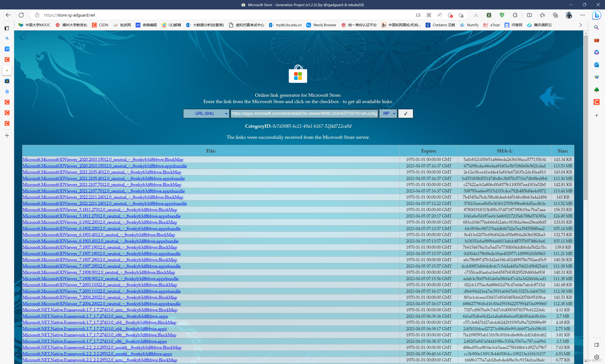Viewport: 605px width, 364px height.
Task: Open Bing Copilot sidebar button
Action: point(596,15)
